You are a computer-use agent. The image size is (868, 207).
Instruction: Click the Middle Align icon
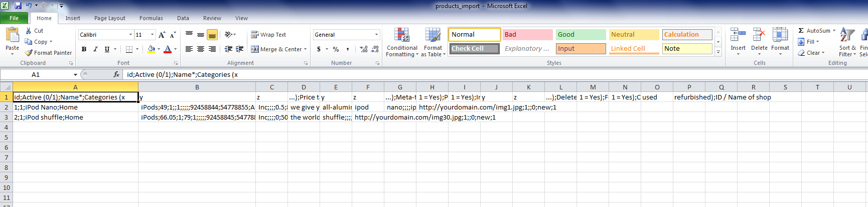pos(201,35)
